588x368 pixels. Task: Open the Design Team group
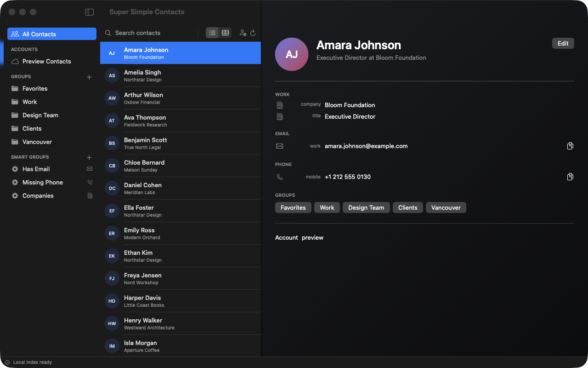pos(52,115)
